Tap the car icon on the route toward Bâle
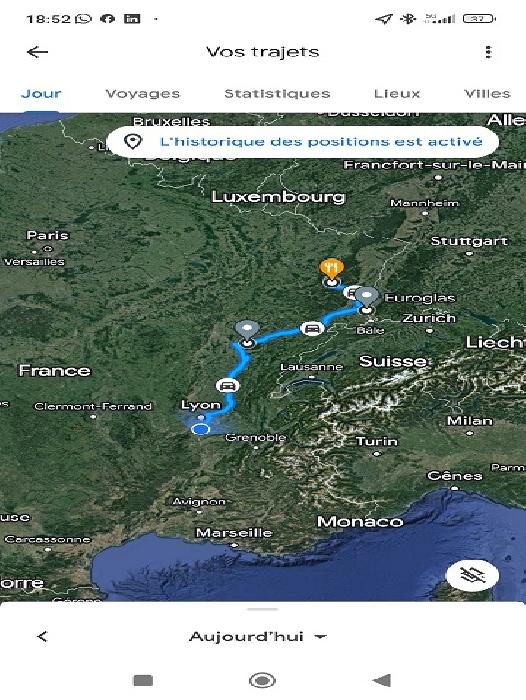The width and height of the screenshot is (526, 700). click(312, 329)
